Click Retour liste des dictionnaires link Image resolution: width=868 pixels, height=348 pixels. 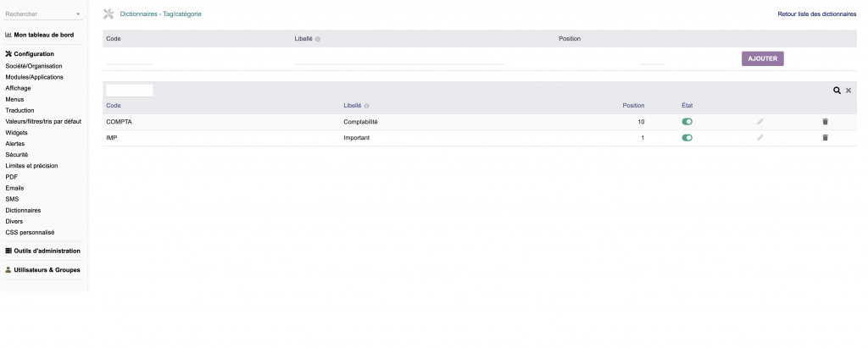(816, 14)
